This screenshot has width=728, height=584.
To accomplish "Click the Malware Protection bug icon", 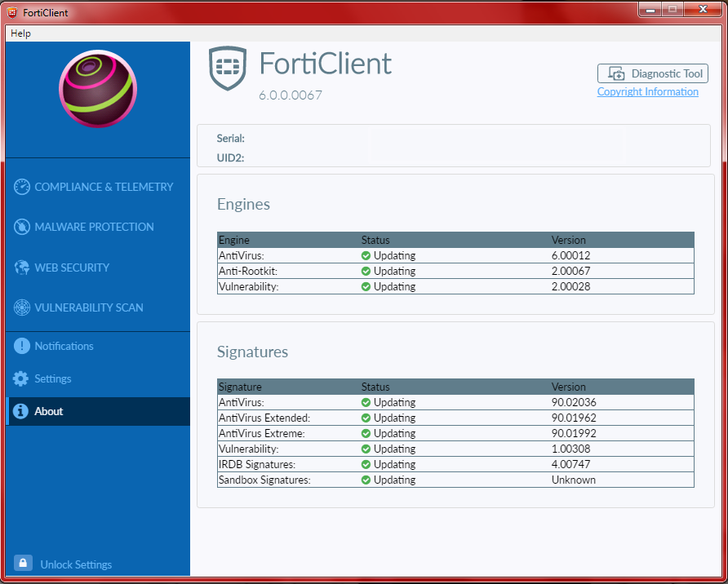I will [x=22, y=227].
